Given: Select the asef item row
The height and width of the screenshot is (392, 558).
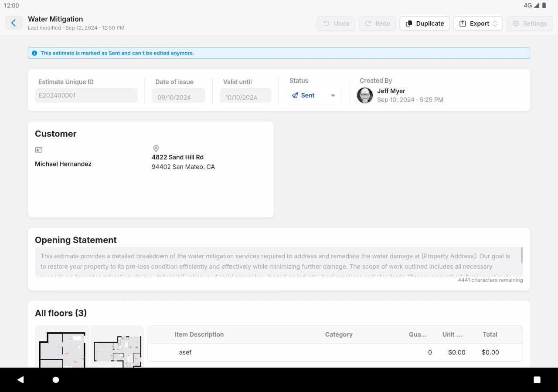Looking at the screenshot, I should pos(335,352).
